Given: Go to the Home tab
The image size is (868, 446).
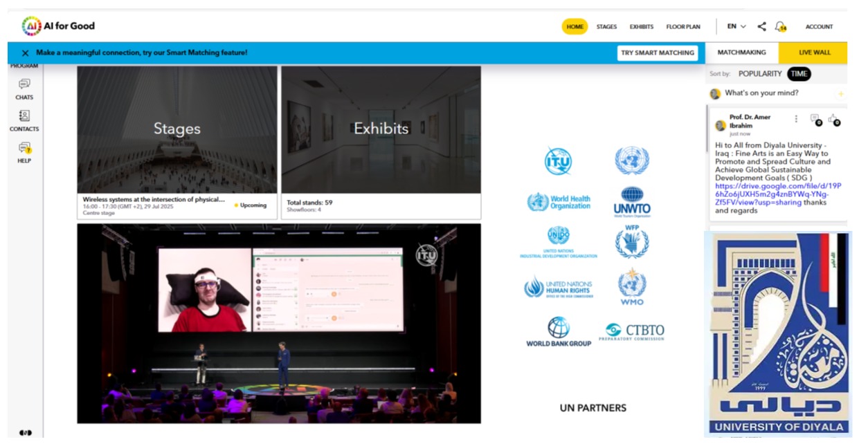Looking at the screenshot, I should (x=575, y=26).
